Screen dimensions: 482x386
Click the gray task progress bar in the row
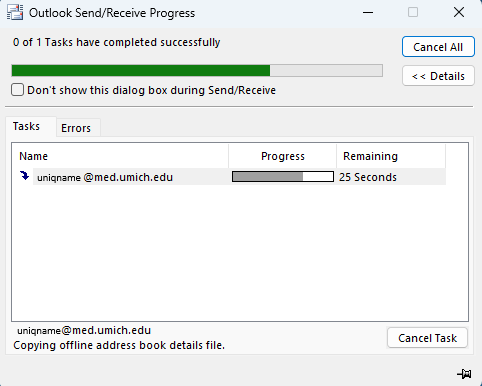(x=283, y=177)
